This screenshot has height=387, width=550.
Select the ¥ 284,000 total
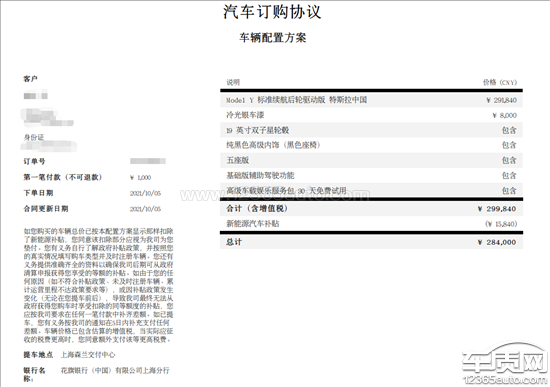(x=497, y=242)
